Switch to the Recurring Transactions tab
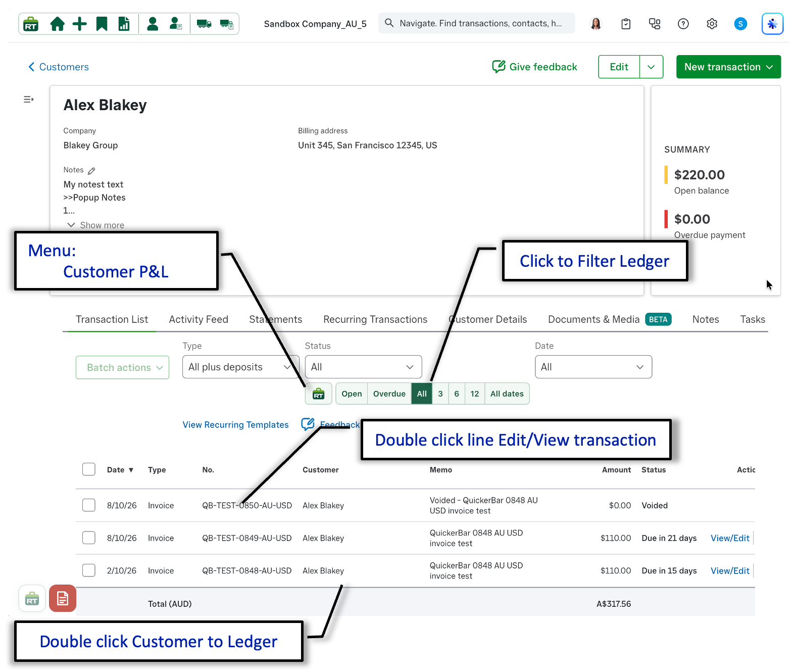Viewport: 793px width, 672px height. (375, 319)
